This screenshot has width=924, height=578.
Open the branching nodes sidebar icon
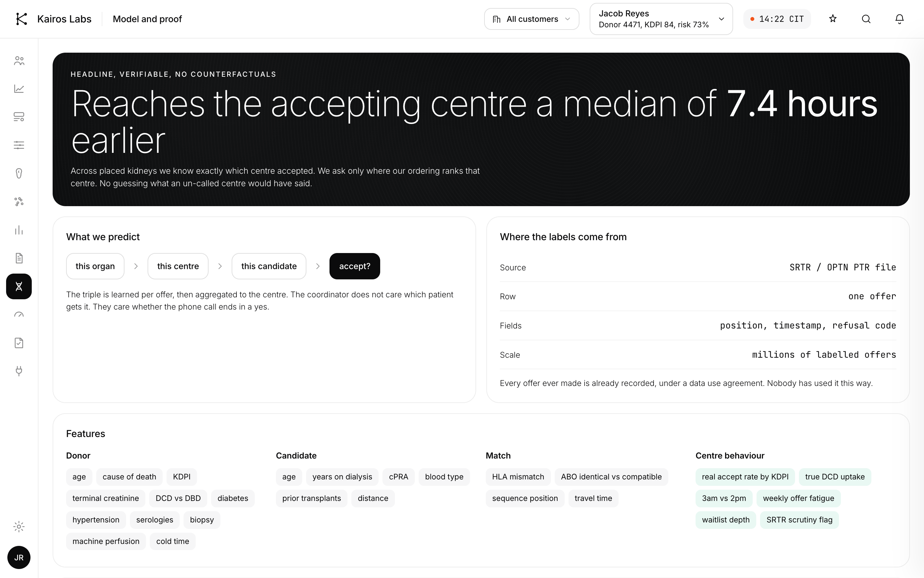click(19, 202)
